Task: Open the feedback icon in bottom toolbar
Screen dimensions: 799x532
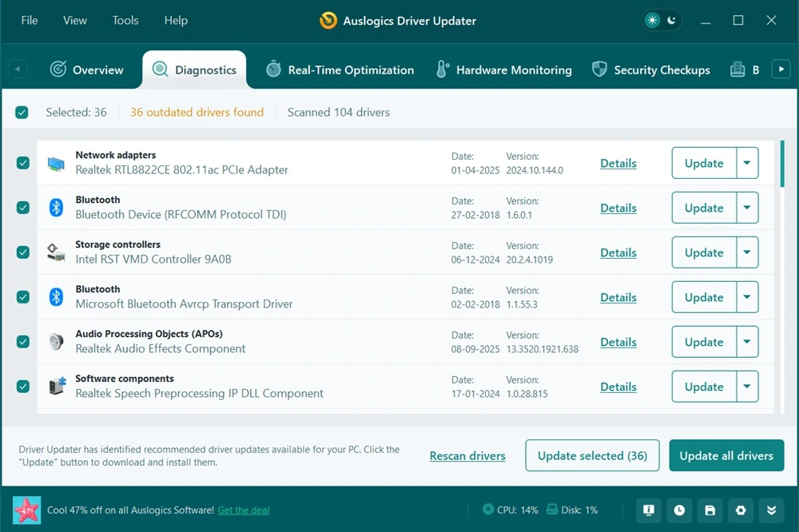Action: [649, 510]
